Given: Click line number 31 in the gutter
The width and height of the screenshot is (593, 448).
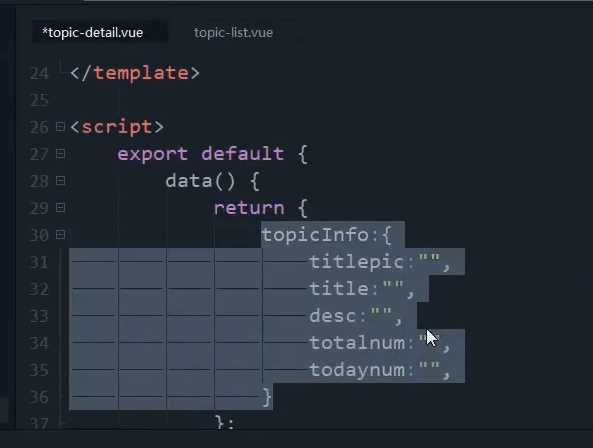Looking at the screenshot, I should click(x=39, y=262).
